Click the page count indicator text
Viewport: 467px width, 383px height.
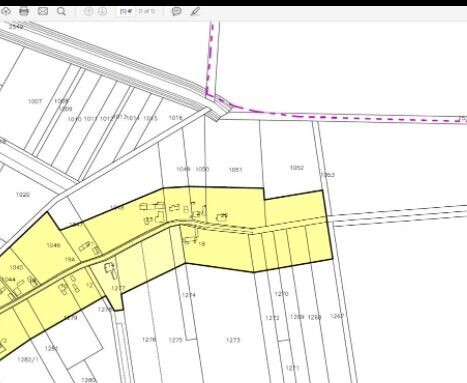click(147, 12)
